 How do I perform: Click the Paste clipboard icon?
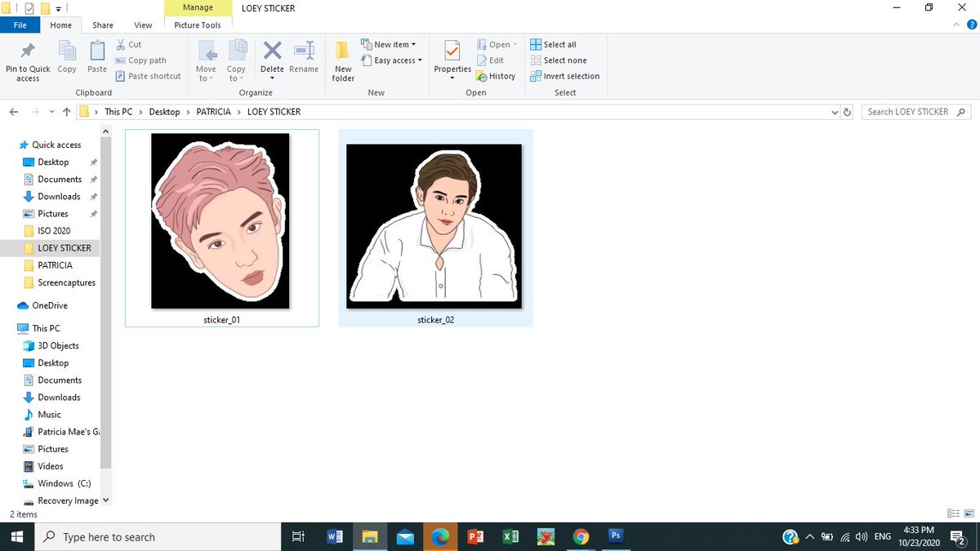click(97, 51)
